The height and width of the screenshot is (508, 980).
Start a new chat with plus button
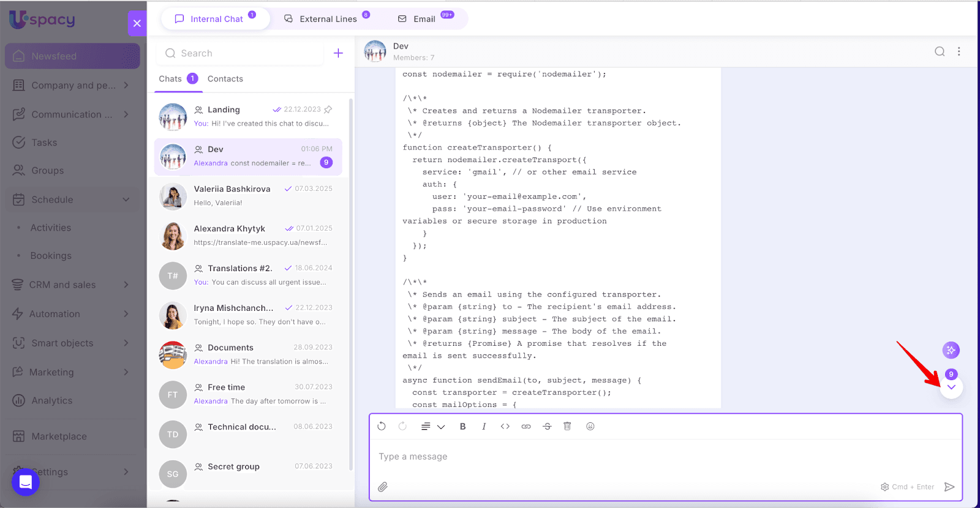coord(338,53)
